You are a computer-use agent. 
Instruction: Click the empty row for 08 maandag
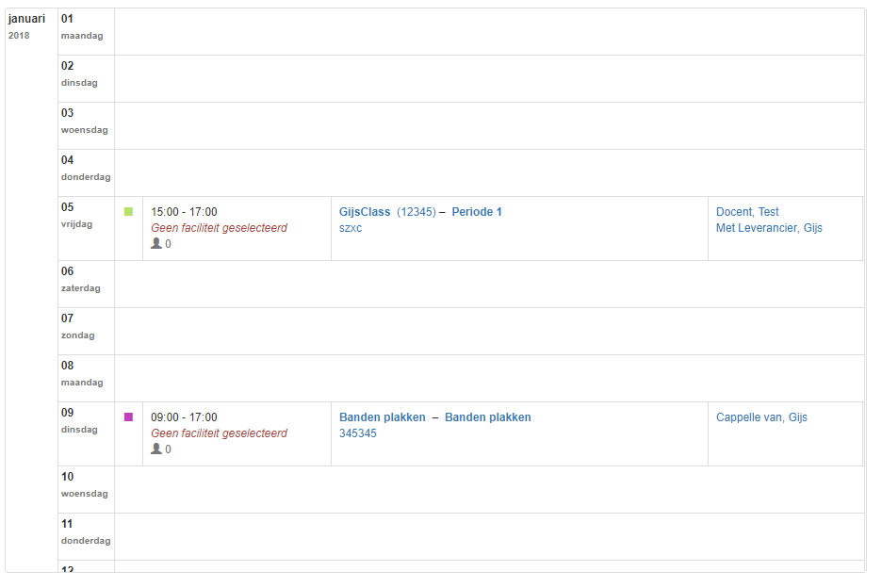point(488,379)
